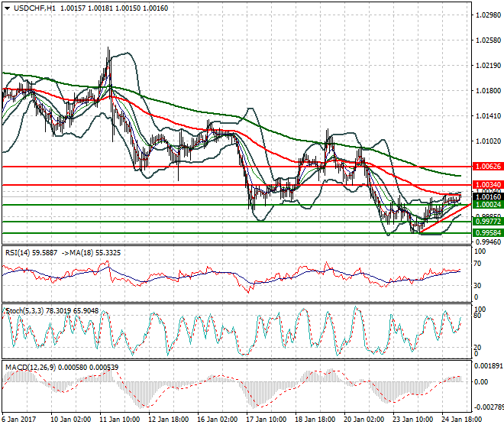Select the green 1.00024 support level label
504x428 pixels.
click(488, 205)
